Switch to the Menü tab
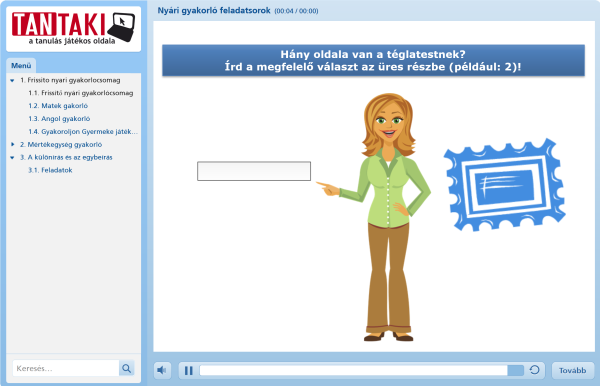 21,65
